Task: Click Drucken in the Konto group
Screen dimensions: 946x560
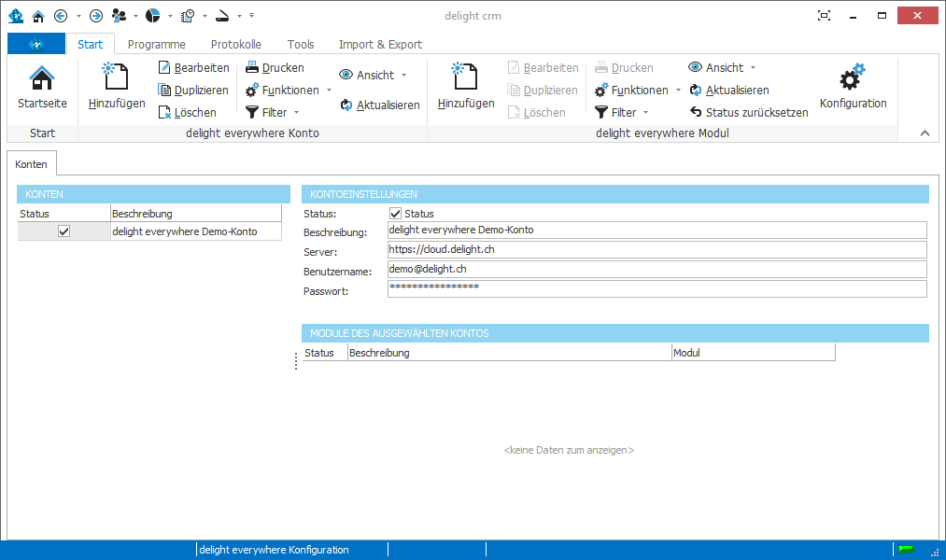Action: coord(275,68)
